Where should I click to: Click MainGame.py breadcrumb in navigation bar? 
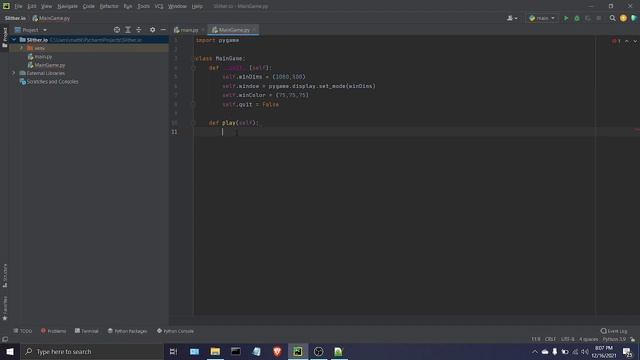pyautogui.click(x=51, y=18)
